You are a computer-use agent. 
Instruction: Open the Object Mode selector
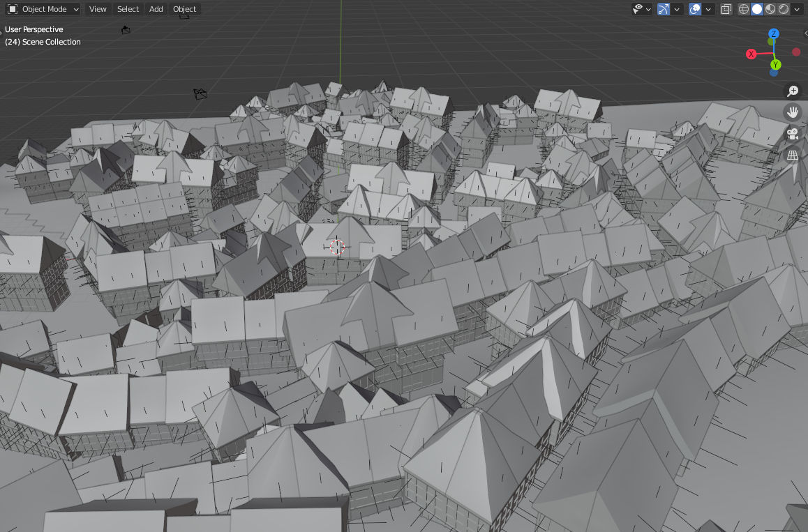(x=44, y=9)
